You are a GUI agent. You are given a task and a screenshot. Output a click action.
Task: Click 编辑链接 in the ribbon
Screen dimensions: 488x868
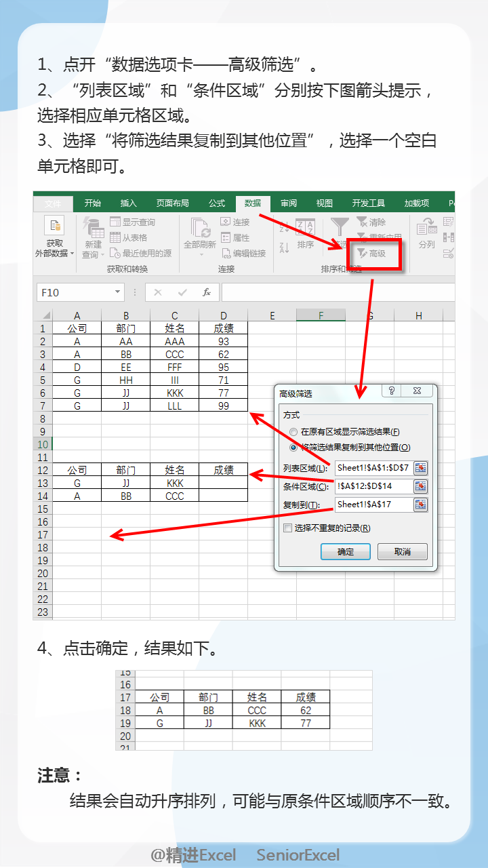click(x=243, y=253)
